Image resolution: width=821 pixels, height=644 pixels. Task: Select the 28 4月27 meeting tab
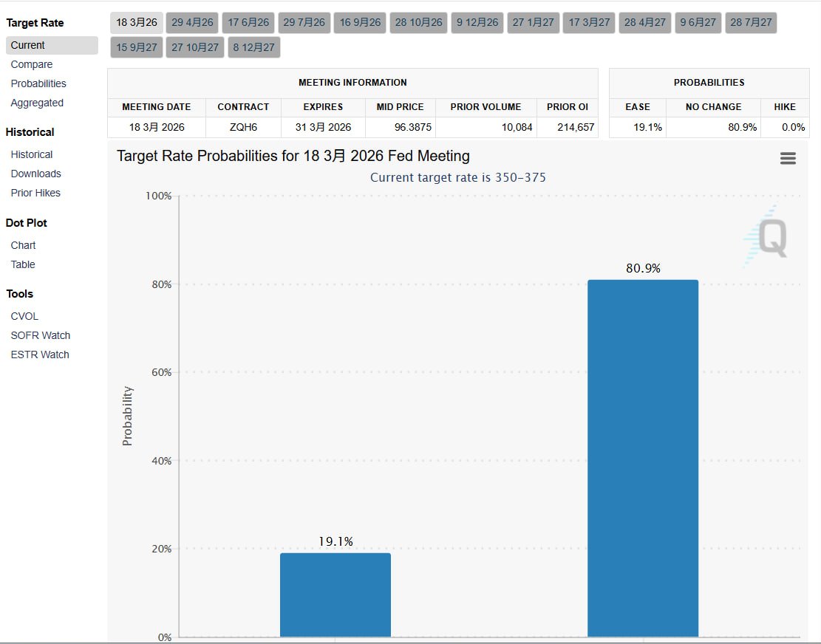644,22
